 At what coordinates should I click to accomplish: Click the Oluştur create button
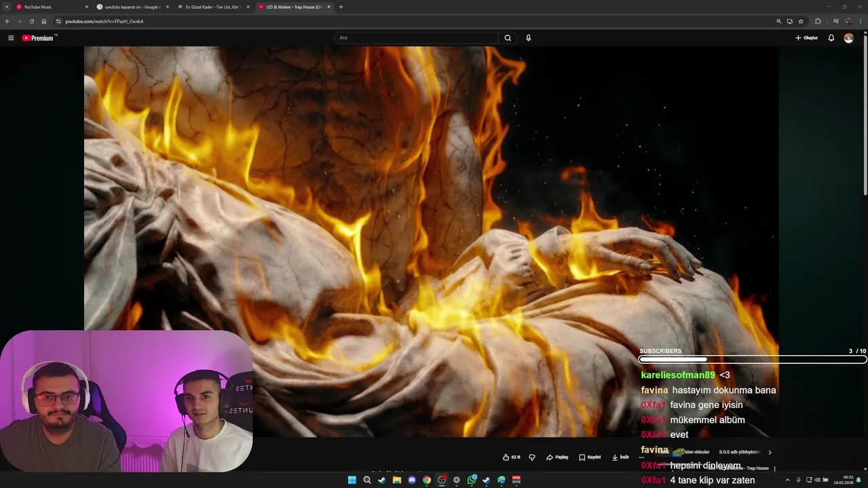806,38
